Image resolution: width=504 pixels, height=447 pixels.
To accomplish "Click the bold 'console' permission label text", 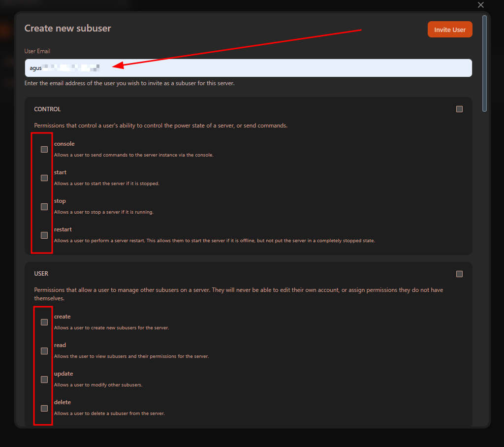I will [x=64, y=144].
